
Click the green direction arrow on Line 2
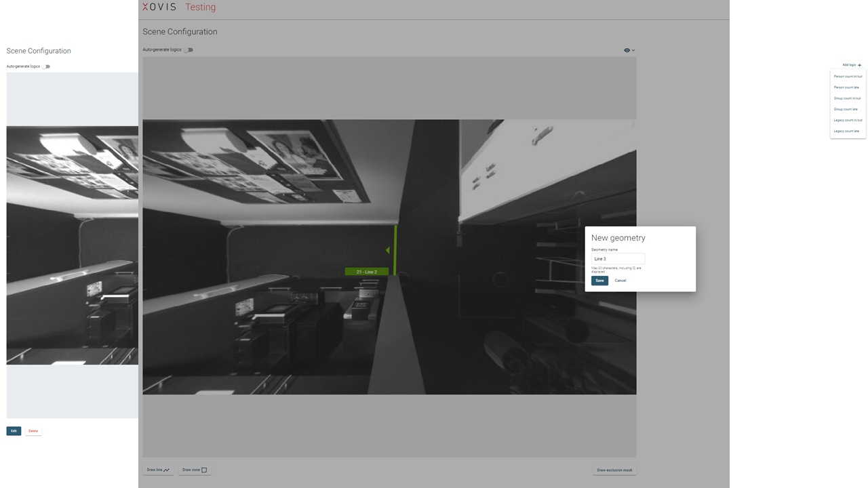388,250
